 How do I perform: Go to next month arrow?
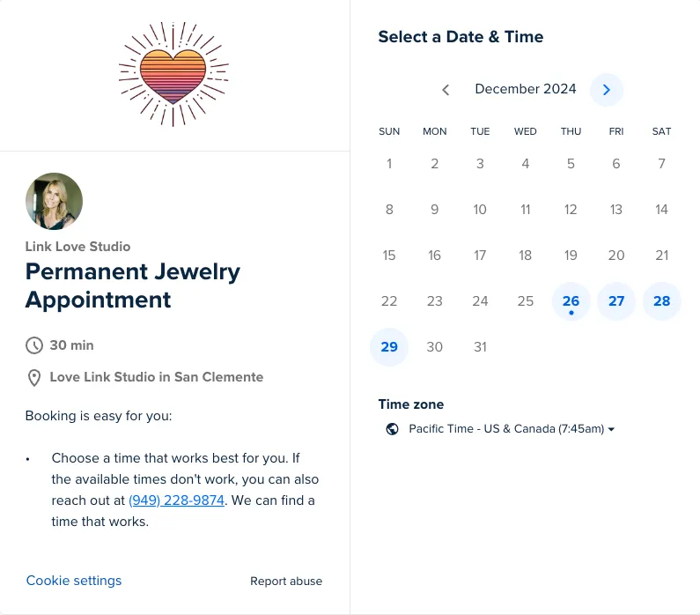(x=607, y=90)
